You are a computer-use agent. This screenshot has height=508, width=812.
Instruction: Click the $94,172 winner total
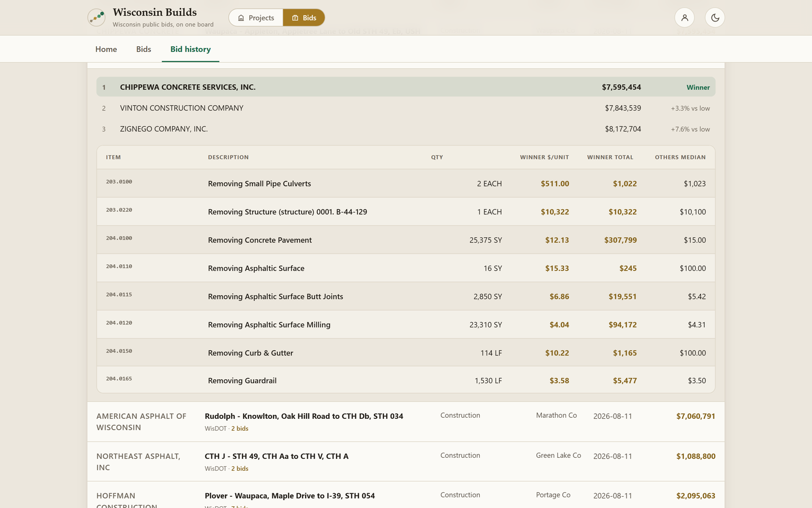coord(623,325)
